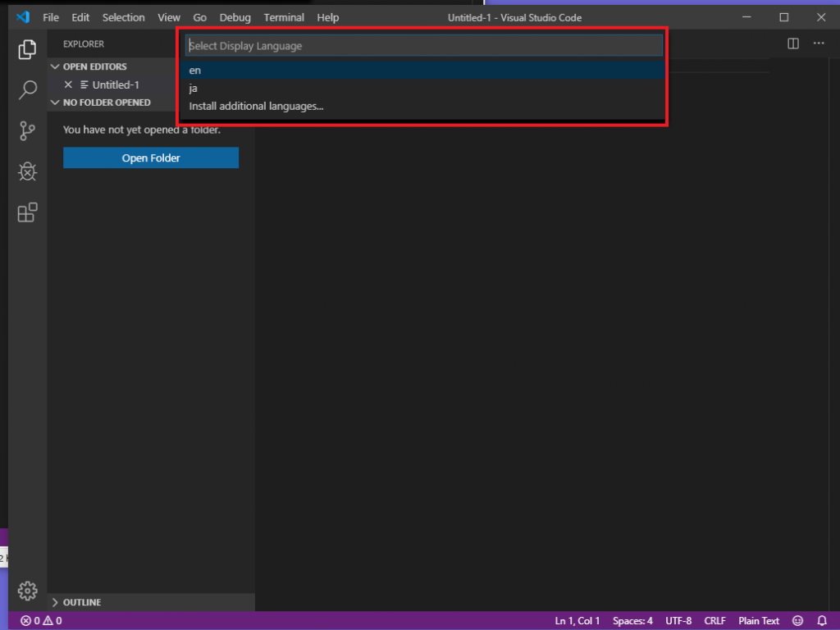840x630 pixels.
Task: Select the 'ja' display language
Action: pyautogui.click(x=422, y=89)
